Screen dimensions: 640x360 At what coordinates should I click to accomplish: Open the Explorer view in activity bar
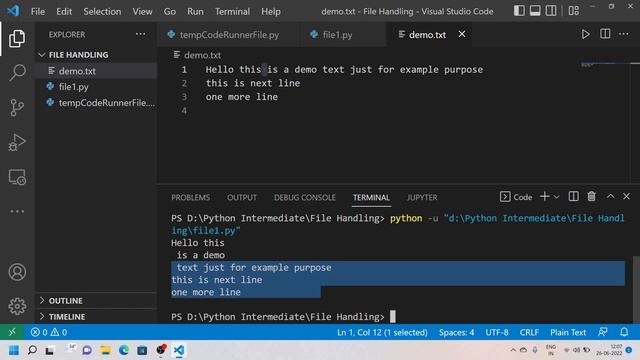pos(17,38)
